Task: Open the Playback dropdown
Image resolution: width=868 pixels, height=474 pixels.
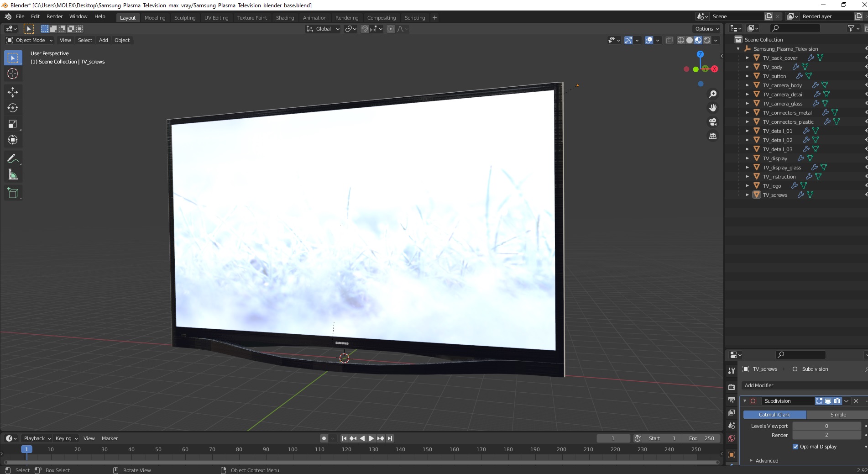Action: [x=37, y=438]
